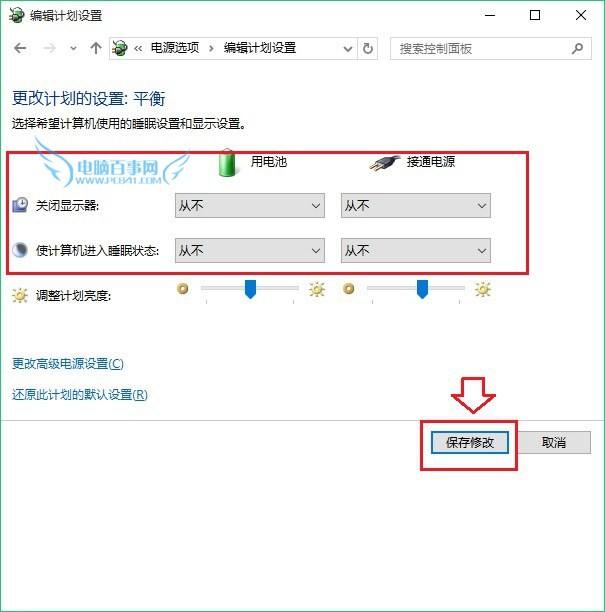Viewport: 605px width, 612px height.
Task: Click the power options icon in address bar
Action: [x=120, y=48]
